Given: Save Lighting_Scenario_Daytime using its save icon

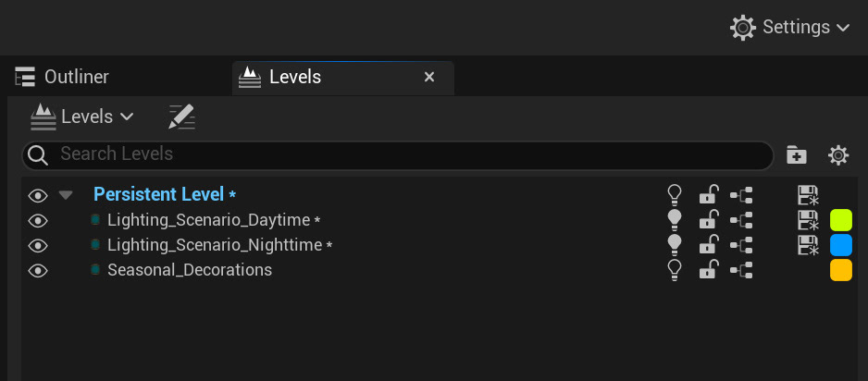Looking at the screenshot, I should (808, 220).
